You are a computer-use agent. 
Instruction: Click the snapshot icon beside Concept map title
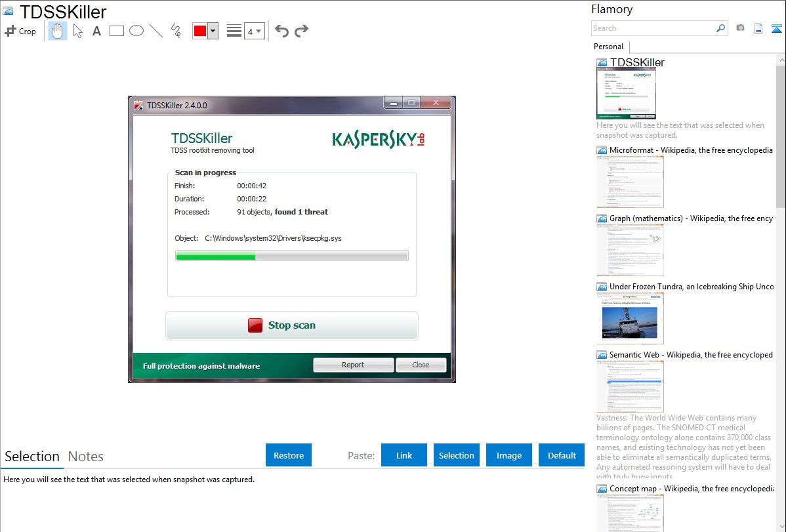coord(602,489)
